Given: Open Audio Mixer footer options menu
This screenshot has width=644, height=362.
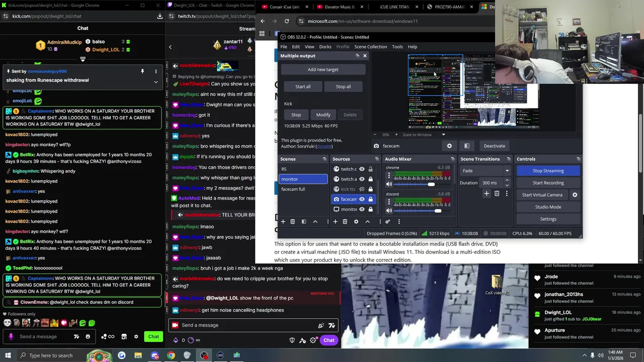Looking at the screenshot, I should tap(399, 222).
